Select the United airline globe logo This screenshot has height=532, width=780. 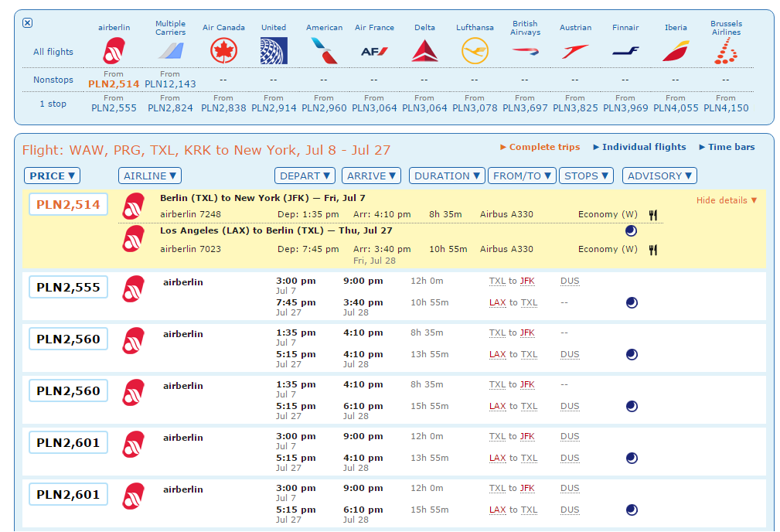(274, 51)
